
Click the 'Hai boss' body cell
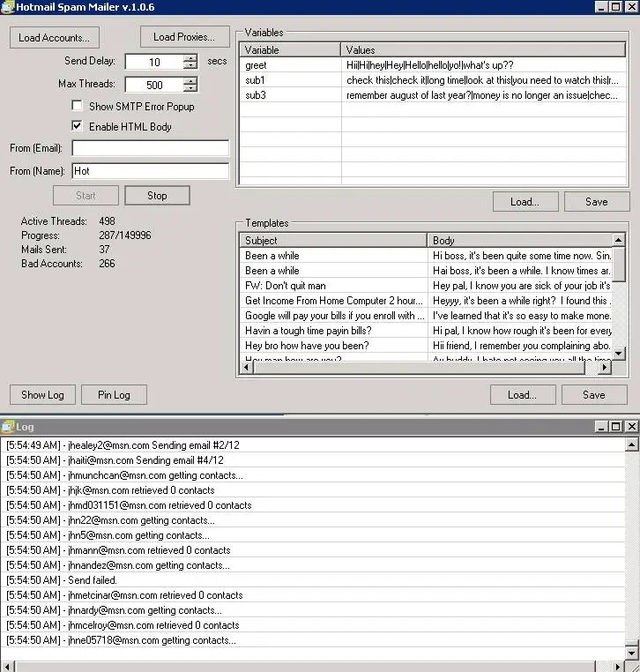[x=520, y=271]
